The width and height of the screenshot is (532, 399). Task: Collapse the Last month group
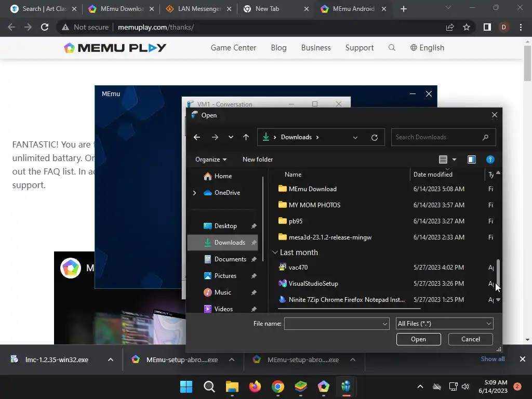click(x=275, y=252)
